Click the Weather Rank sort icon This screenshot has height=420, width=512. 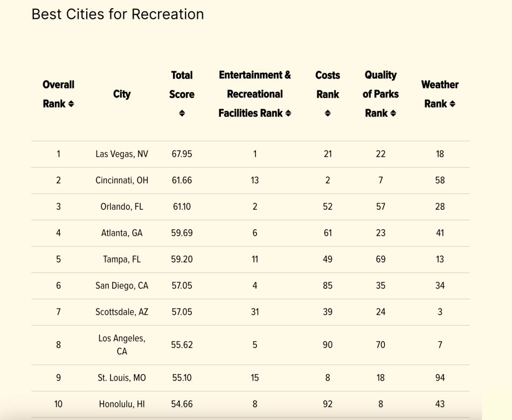(452, 104)
